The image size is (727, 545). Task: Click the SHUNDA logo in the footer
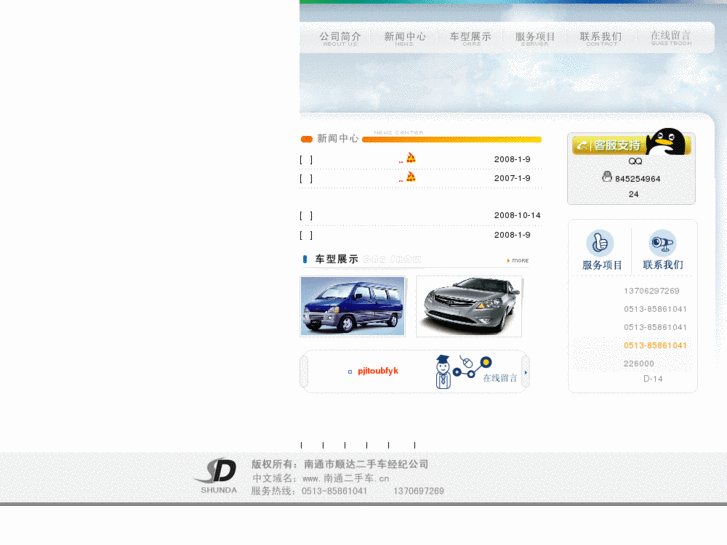pos(218,476)
